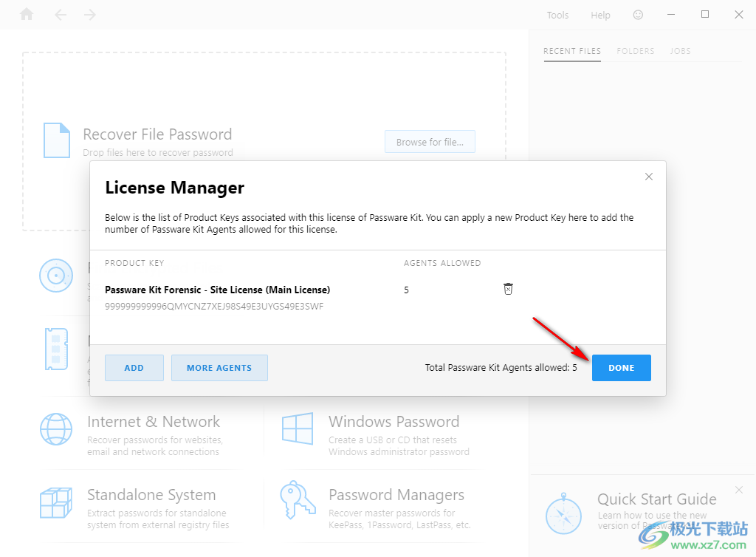Viewport: 756px width, 557px height.
Task: Select the product key string starting 999999
Action: tap(214, 307)
